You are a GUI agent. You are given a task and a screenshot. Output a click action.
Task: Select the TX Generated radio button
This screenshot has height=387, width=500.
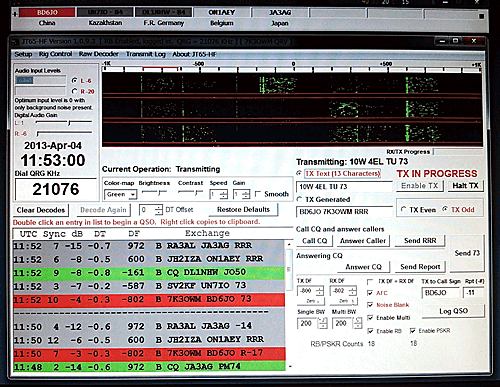[299, 199]
